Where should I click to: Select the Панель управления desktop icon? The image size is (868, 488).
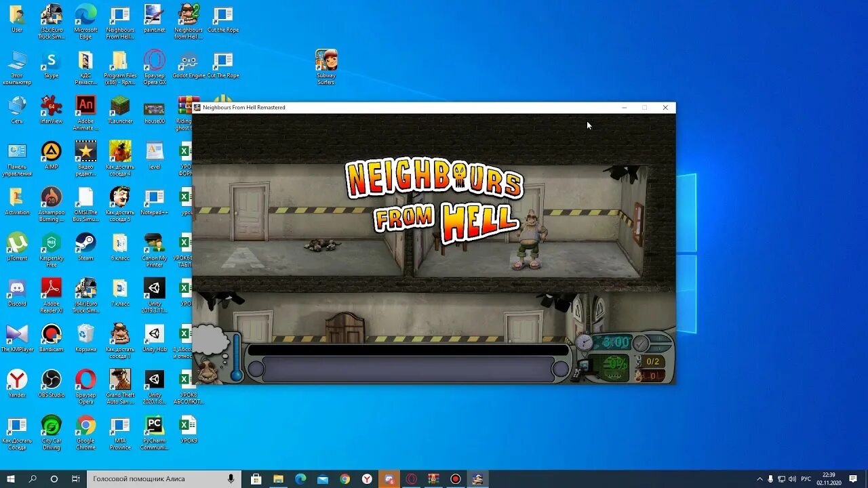click(x=17, y=160)
